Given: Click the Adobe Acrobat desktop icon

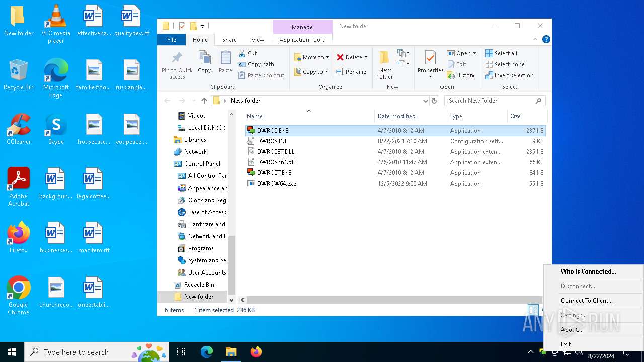Looking at the screenshot, I should point(19,187).
